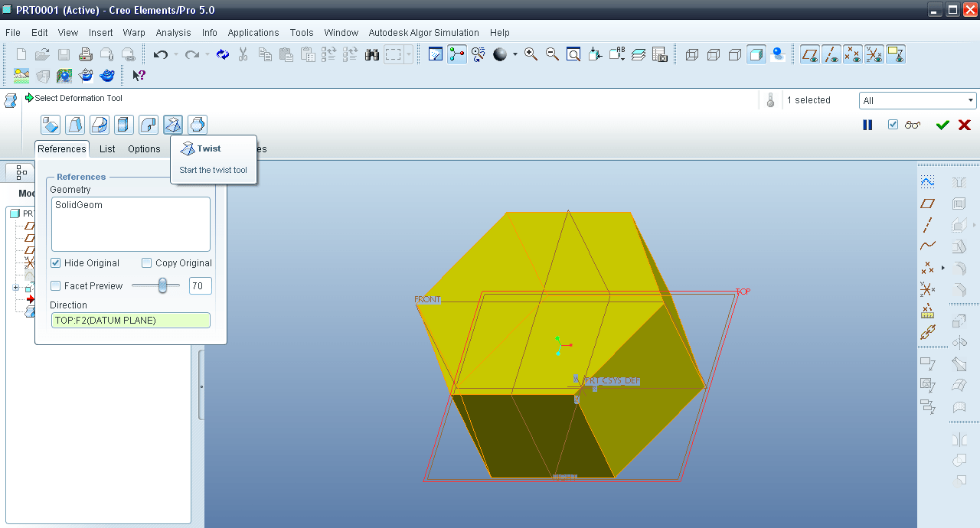
Task: Click the Zoom In magnifier
Action: (531, 54)
